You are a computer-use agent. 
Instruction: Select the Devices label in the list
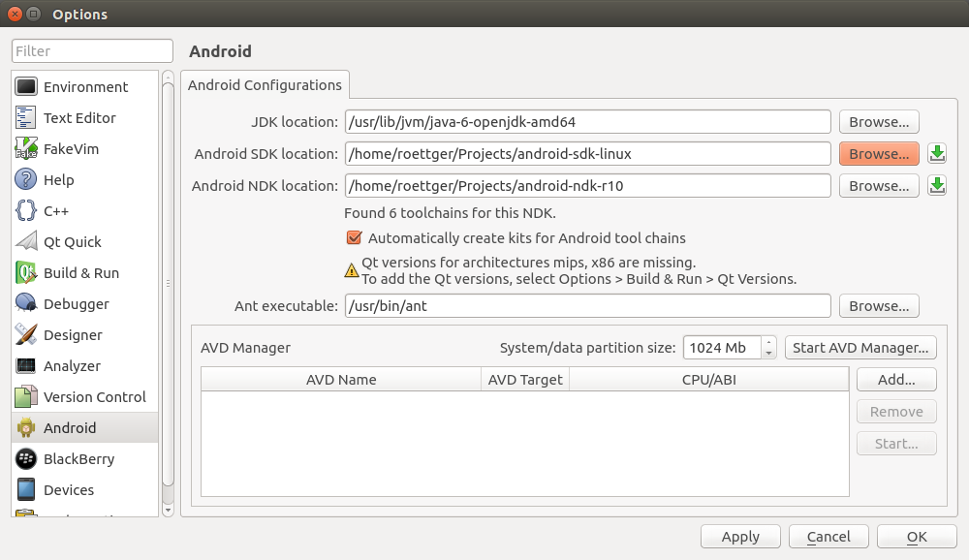[69, 489]
